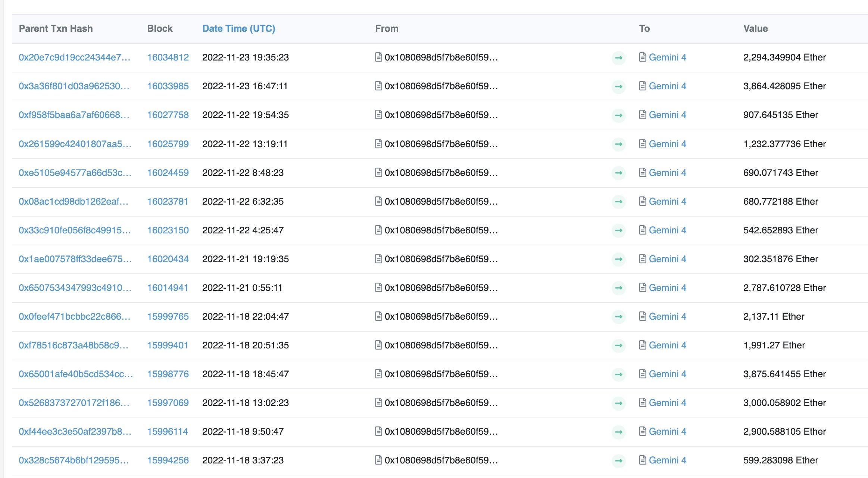Toggle Date Time (UTC) column header format
Viewport: 868px width, 478px height.
[x=238, y=29]
